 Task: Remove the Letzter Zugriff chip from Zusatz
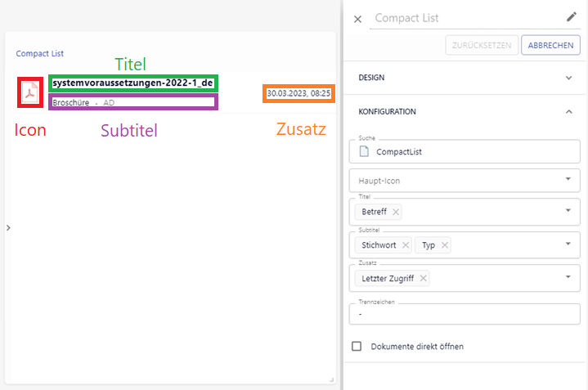(x=424, y=279)
